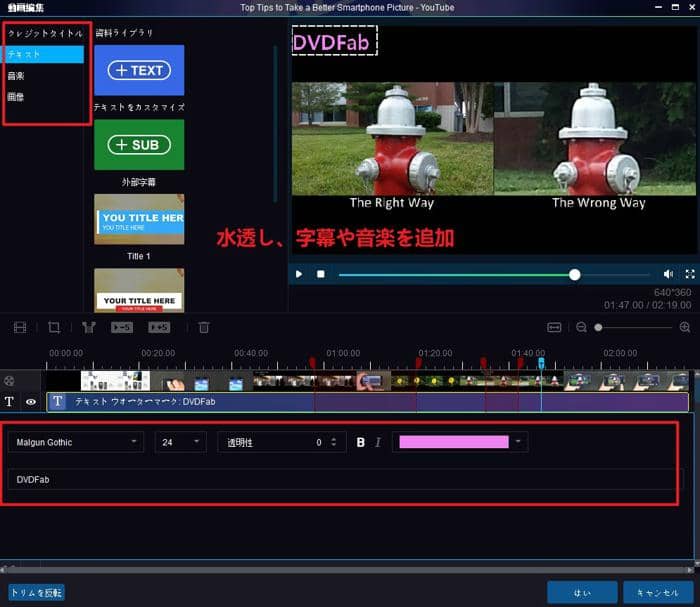This screenshot has height=607, width=700.
Task: Click the 01:47:00 / 02:19:00 time display
Action: point(647,305)
